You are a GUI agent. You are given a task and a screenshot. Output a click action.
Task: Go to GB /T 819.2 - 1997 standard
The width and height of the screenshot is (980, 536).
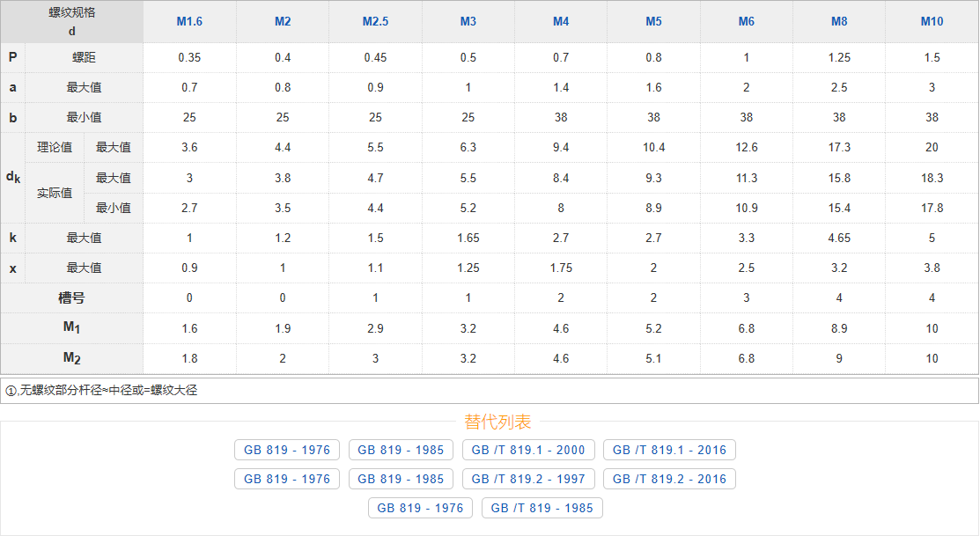528,479
